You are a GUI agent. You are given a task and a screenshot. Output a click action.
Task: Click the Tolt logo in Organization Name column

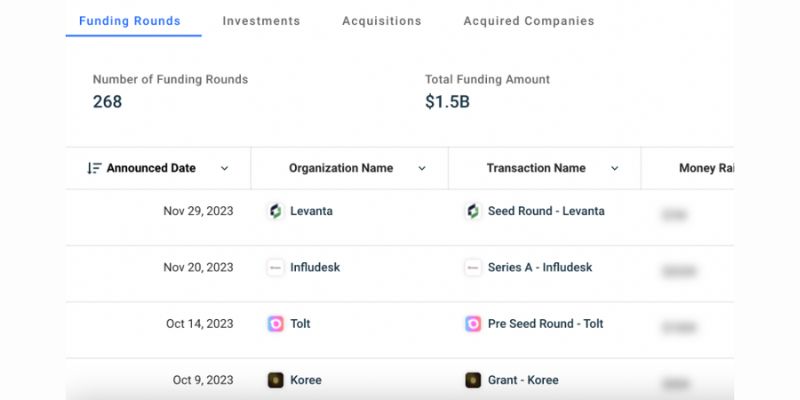(276, 323)
